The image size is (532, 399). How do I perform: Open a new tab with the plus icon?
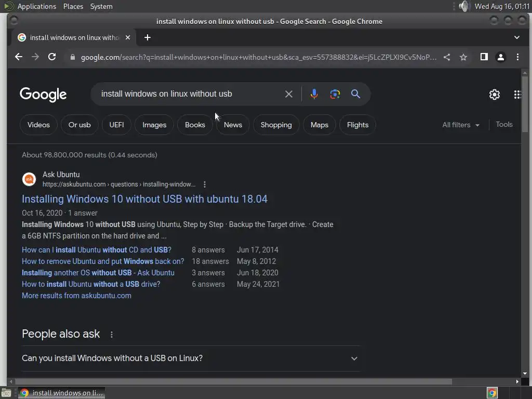[147, 37]
